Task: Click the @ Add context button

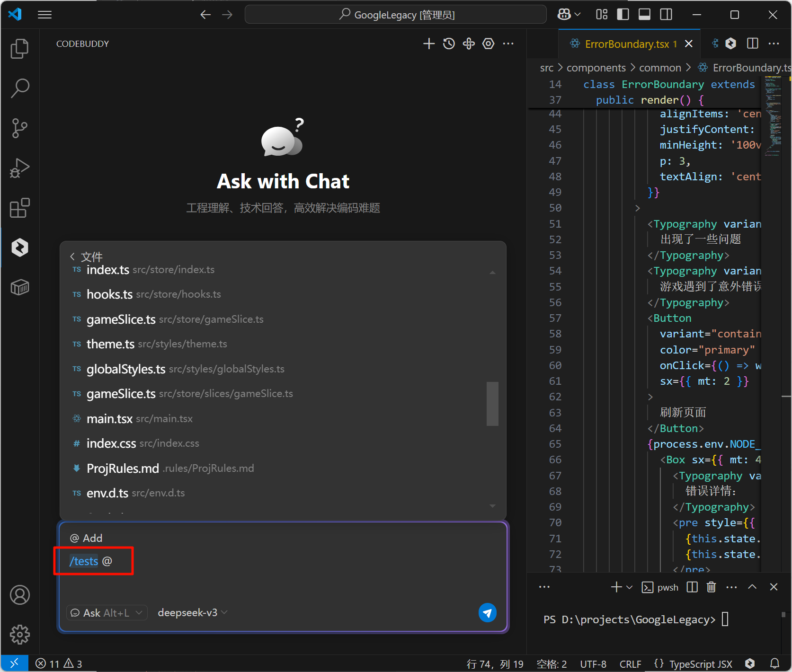Action: 86,538
